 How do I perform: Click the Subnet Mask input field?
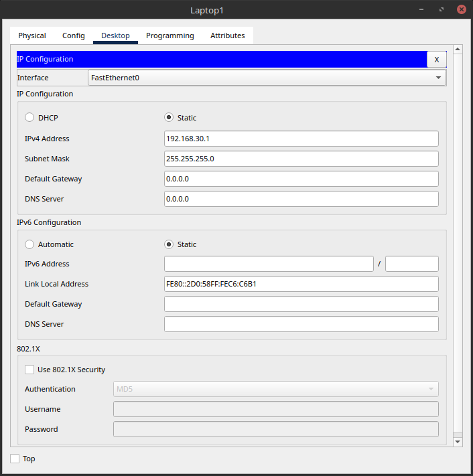[x=301, y=159]
